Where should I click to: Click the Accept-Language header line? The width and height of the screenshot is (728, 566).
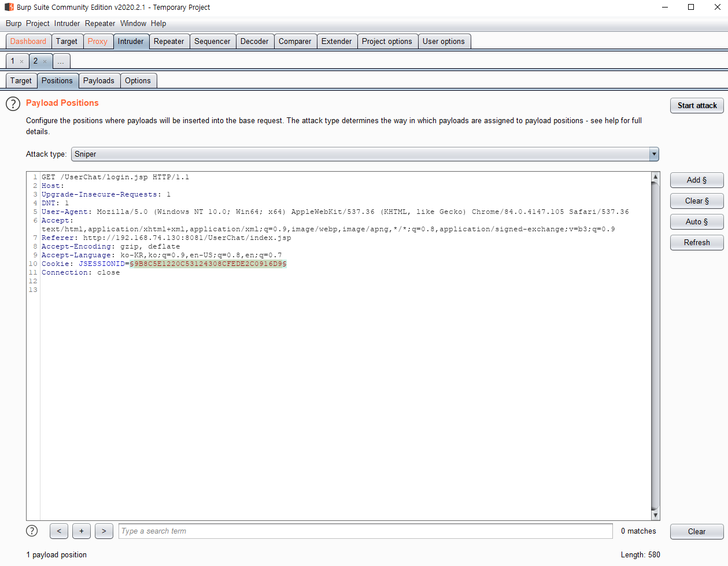[x=161, y=256]
